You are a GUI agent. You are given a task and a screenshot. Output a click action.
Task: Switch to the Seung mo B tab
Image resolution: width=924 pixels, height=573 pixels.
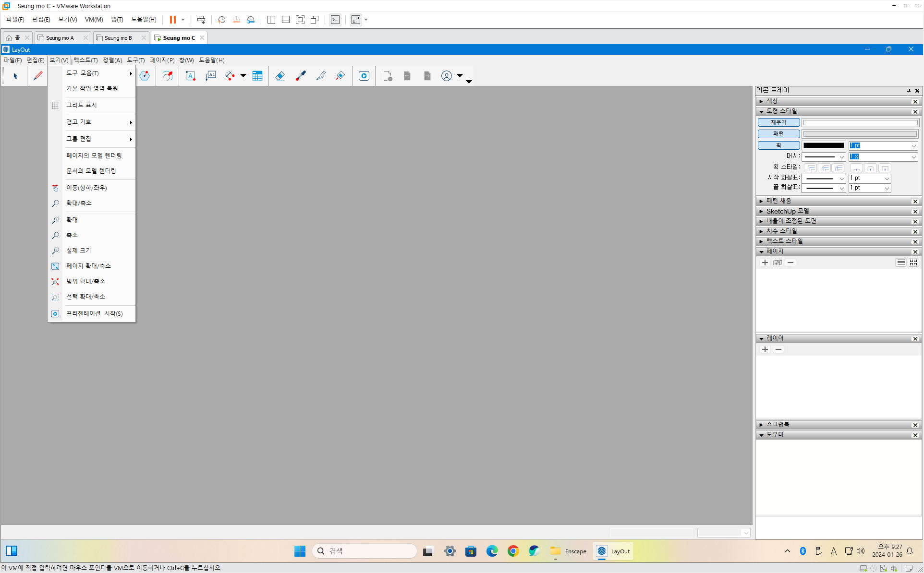pyautogui.click(x=118, y=38)
